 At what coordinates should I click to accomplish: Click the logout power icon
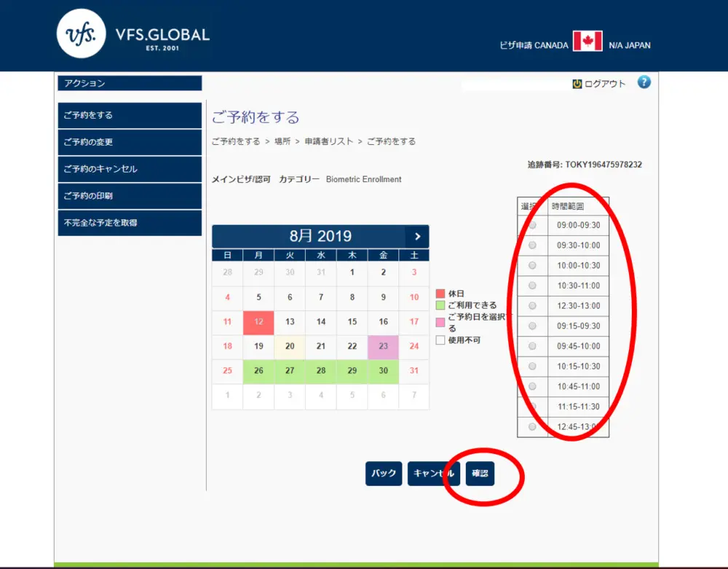[577, 84]
